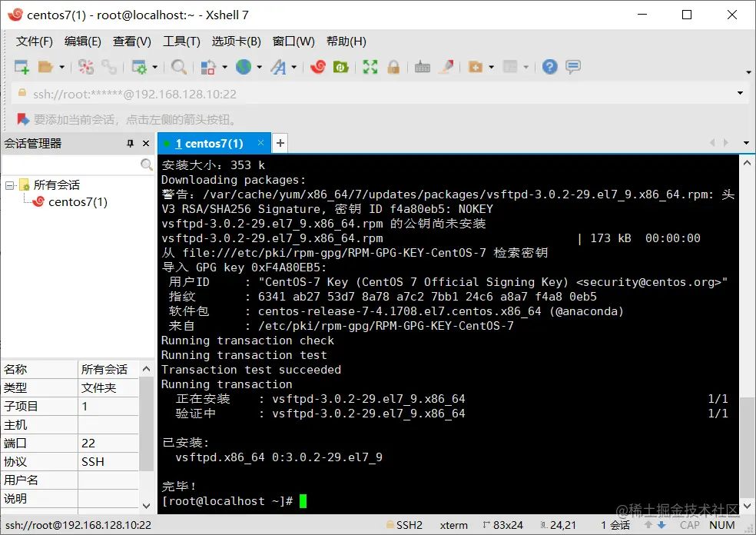
Task: Open the 帮助(H) menu
Action: [x=346, y=42]
